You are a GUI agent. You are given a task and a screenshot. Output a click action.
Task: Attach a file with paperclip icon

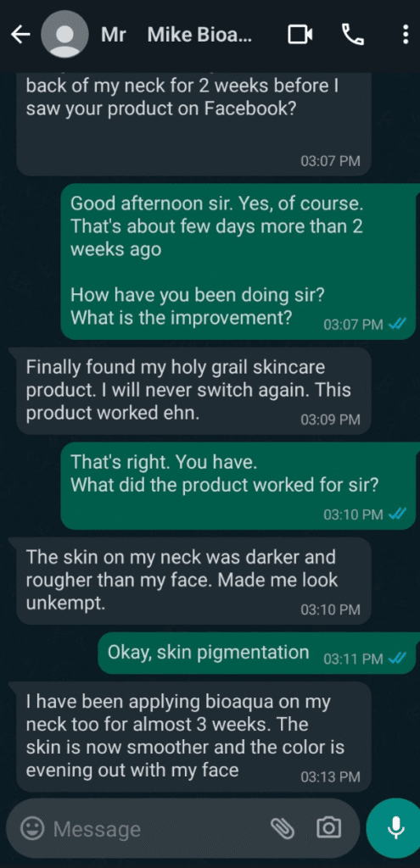pos(282,828)
